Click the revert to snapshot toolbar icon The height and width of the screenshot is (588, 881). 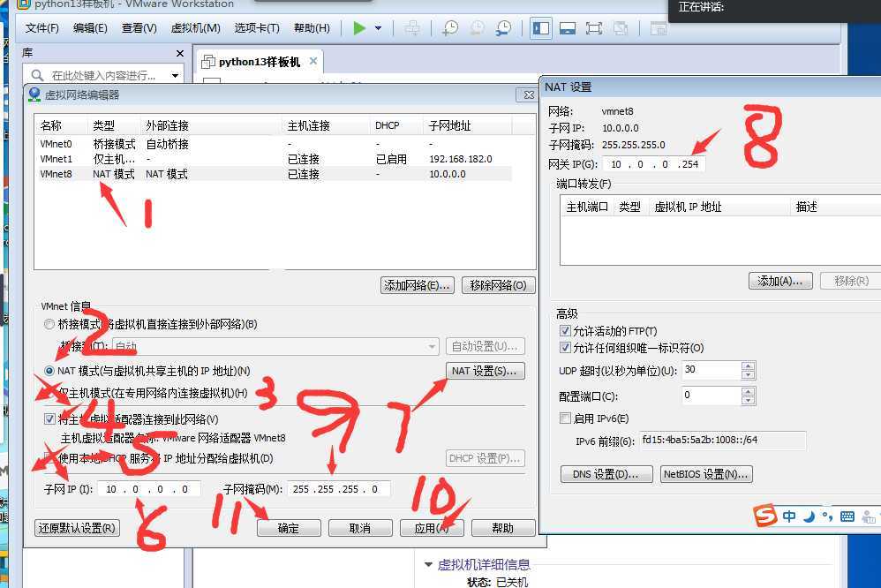477,28
